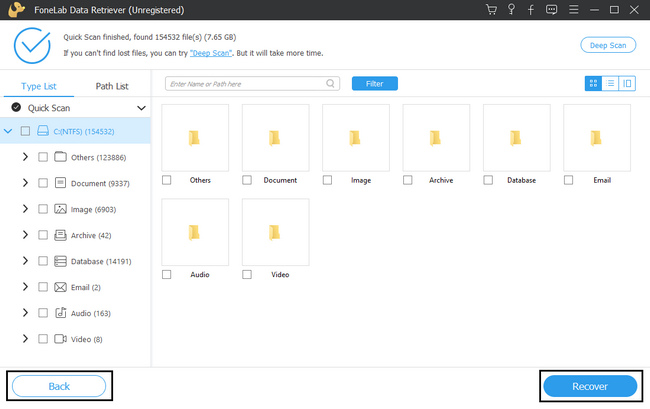The image size is (650, 409).
Task: Tick checkbox under Video folder thumbnail
Action: point(247,274)
